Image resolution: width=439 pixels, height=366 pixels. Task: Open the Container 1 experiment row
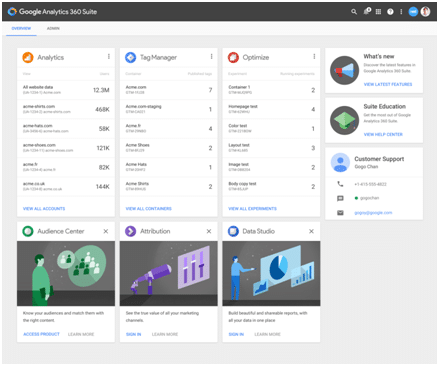(271, 90)
